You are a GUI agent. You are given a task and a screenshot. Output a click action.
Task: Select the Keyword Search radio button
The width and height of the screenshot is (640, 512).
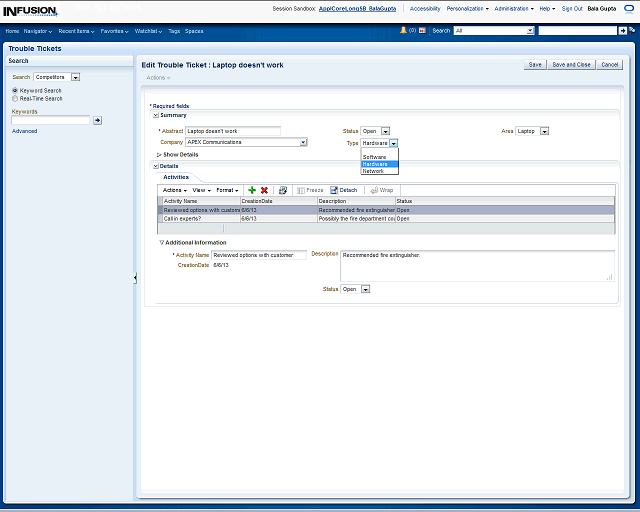(x=15, y=91)
